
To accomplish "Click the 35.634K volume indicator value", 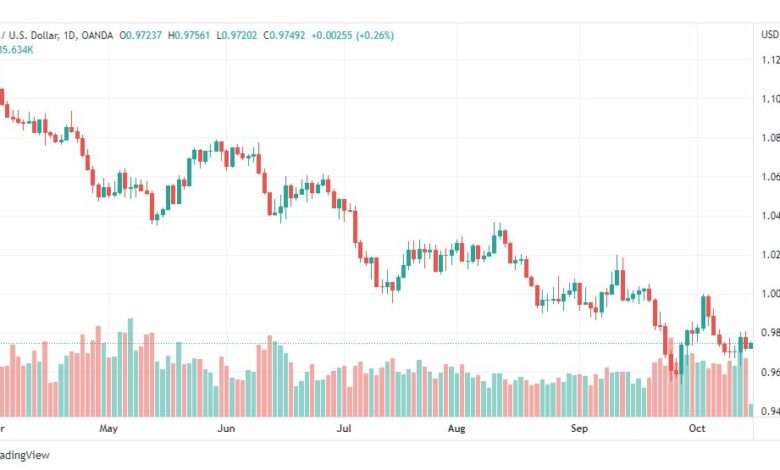I will tap(16, 50).
